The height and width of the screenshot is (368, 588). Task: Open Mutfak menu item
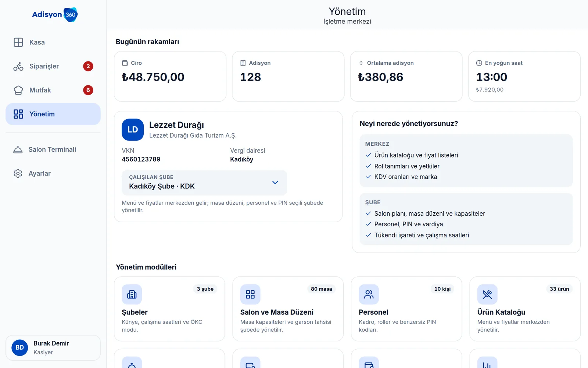coord(53,90)
